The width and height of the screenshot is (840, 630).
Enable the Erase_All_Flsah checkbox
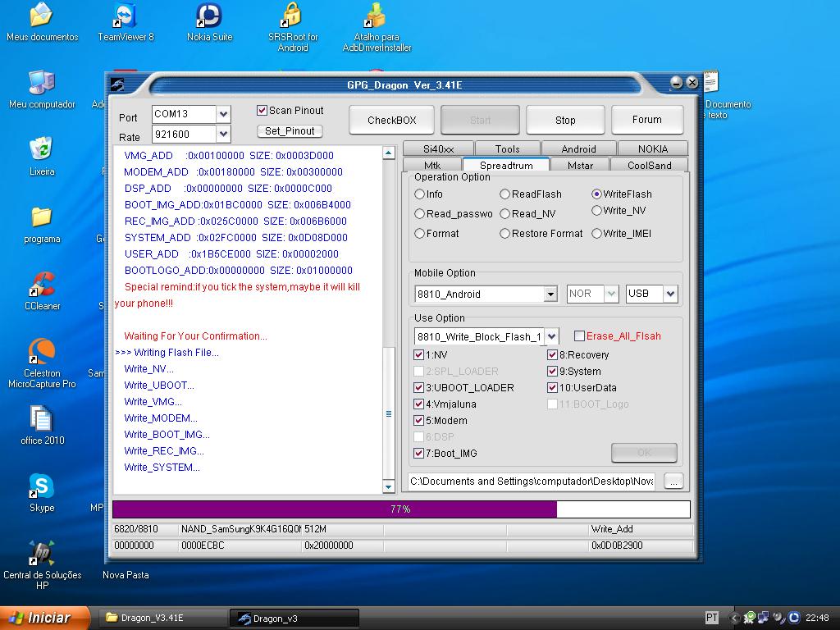579,336
